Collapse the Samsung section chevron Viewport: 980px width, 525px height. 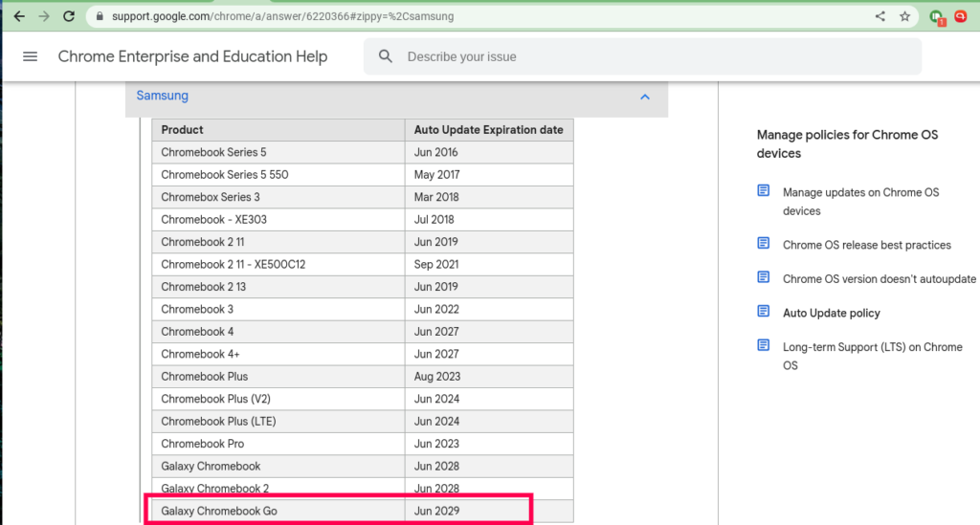[x=645, y=97]
